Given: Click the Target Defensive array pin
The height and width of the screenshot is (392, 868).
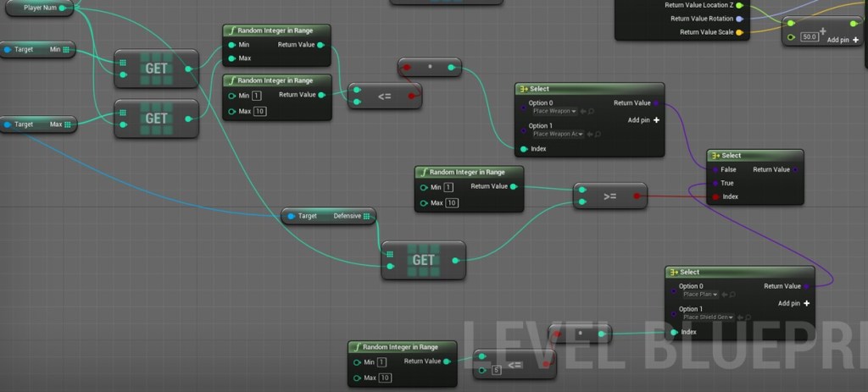Looking at the screenshot, I should coord(366,216).
